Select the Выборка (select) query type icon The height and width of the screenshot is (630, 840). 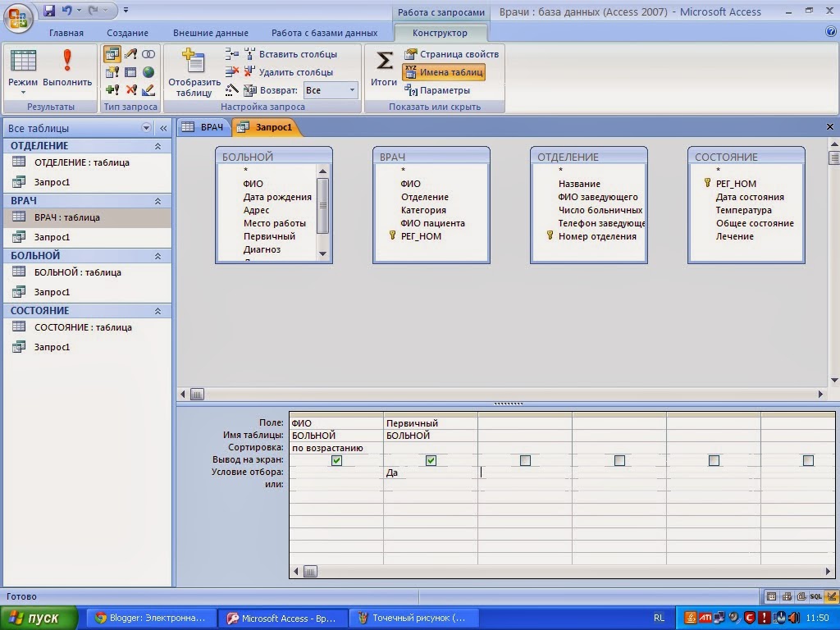(112, 54)
